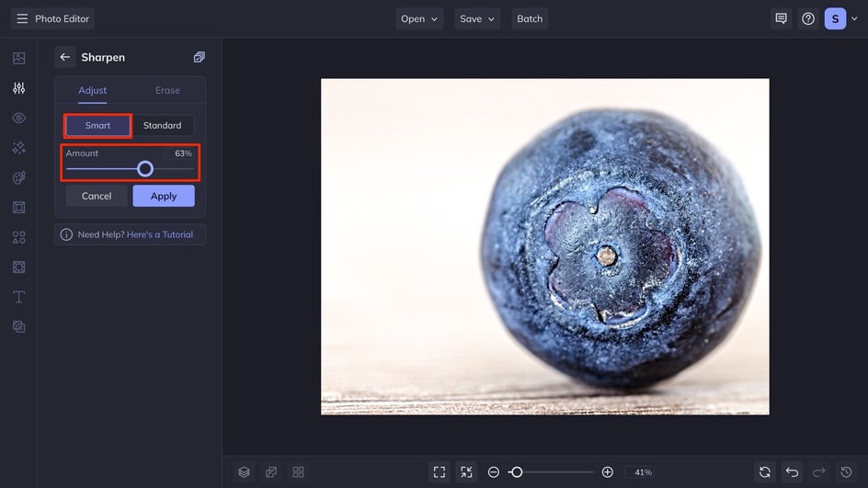Open the Layers panel icon
Screen dimensions: 868x488
click(x=245, y=472)
